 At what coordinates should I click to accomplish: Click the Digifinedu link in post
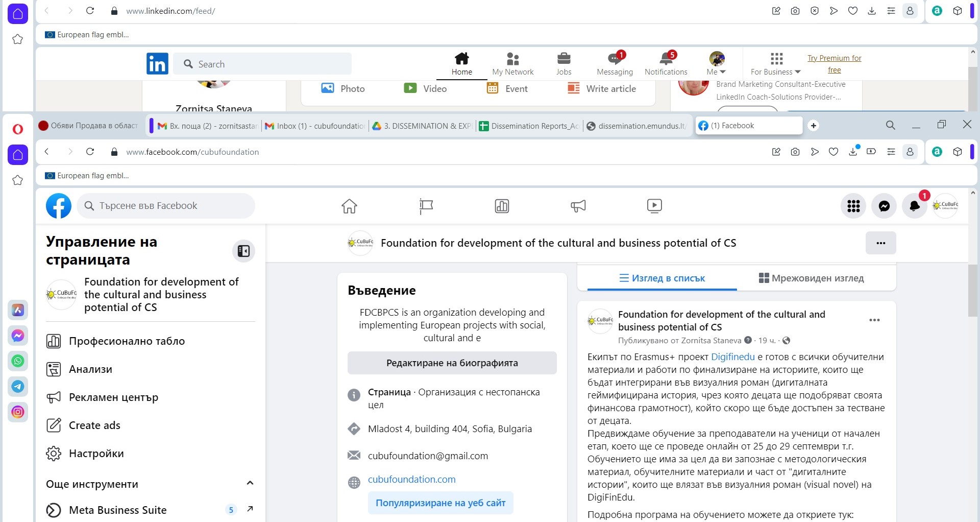732,357
